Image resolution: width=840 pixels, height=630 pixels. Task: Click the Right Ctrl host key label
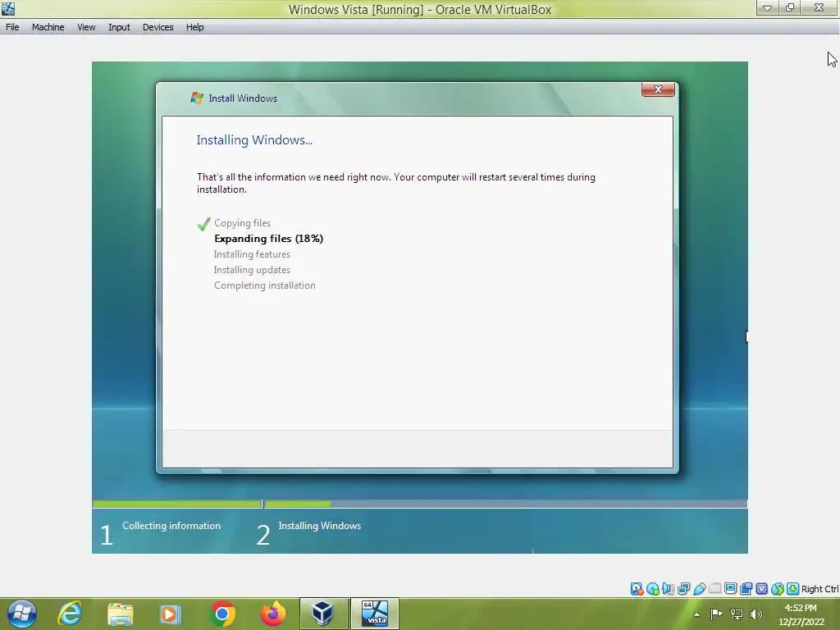click(x=819, y=589)
